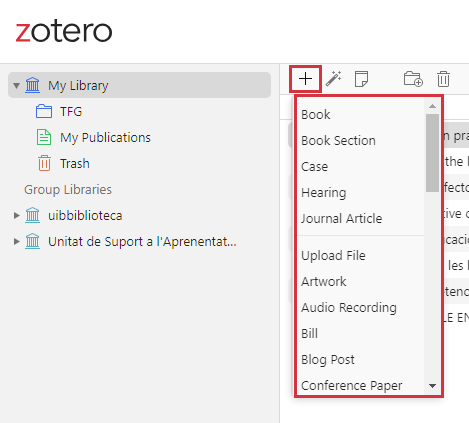Click the uibbiblioteca library icon
The height and width of the screenshot is (423, 469).
tap(33, 215)
